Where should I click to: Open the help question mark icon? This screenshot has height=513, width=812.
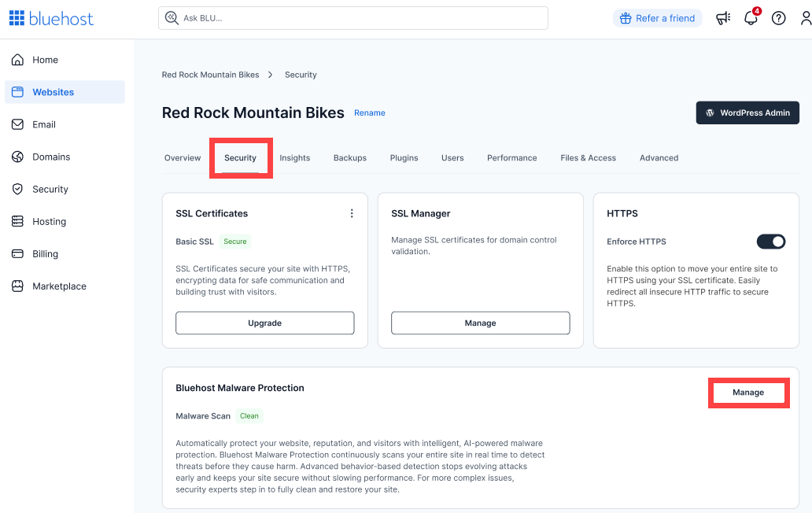778,18
